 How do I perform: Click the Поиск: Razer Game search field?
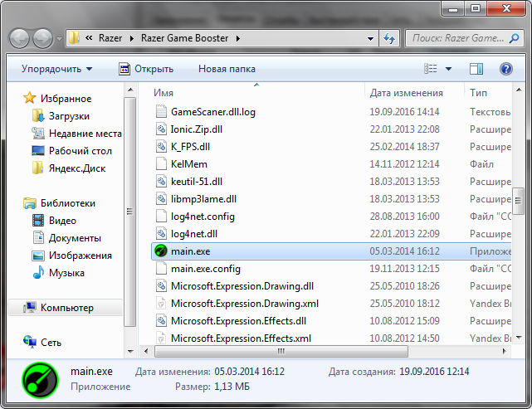tap(457, 38)
